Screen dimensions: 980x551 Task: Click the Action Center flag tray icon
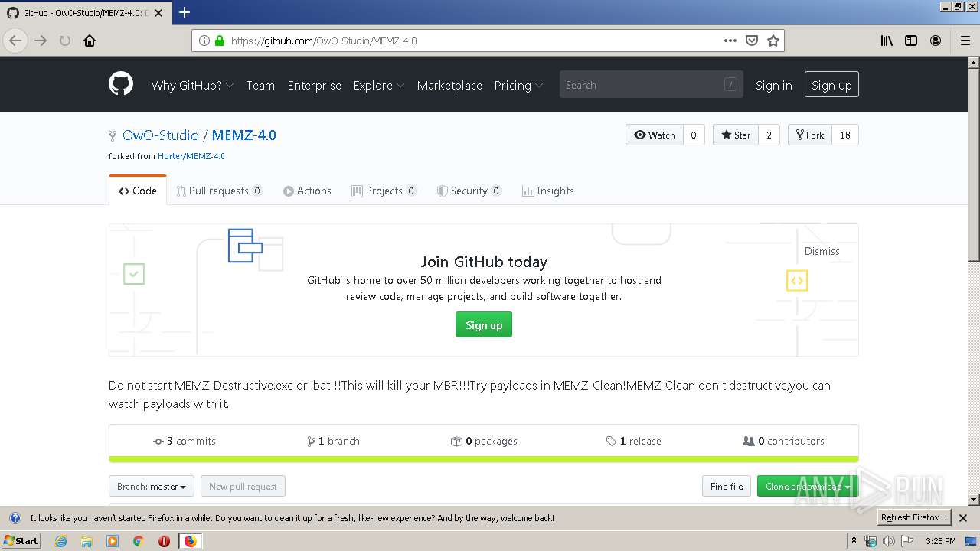click(x=907, y=541)
